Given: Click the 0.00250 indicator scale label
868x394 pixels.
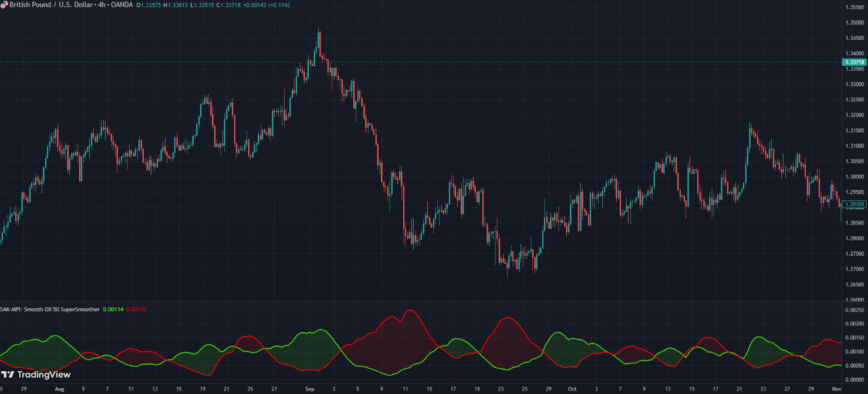Looking at the screenshot, I should 854,310.
